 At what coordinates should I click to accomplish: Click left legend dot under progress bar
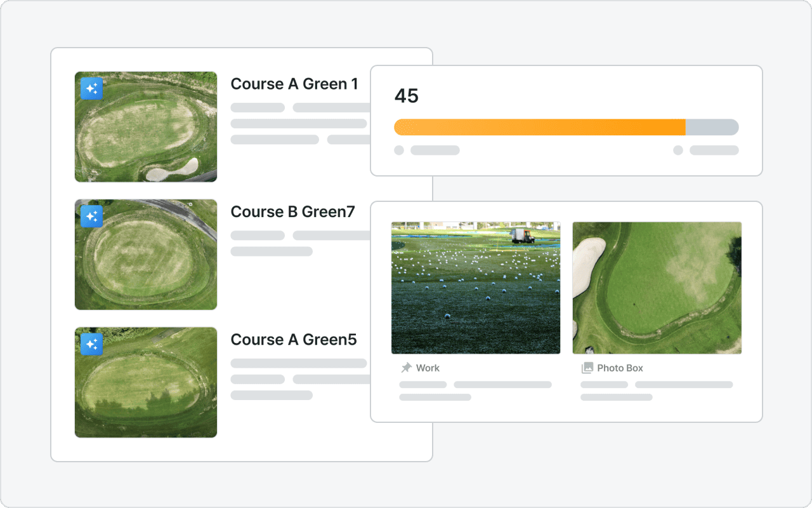point(399,150)
